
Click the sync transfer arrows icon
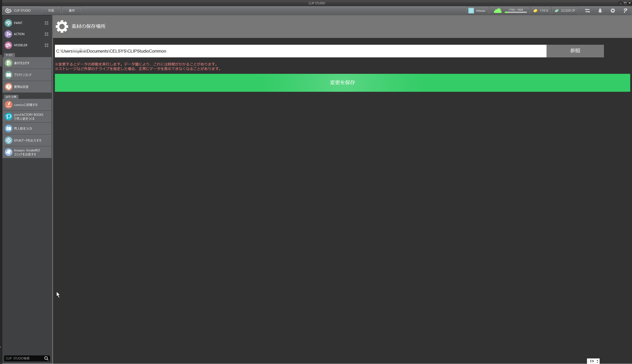click(x=587, y=11)
